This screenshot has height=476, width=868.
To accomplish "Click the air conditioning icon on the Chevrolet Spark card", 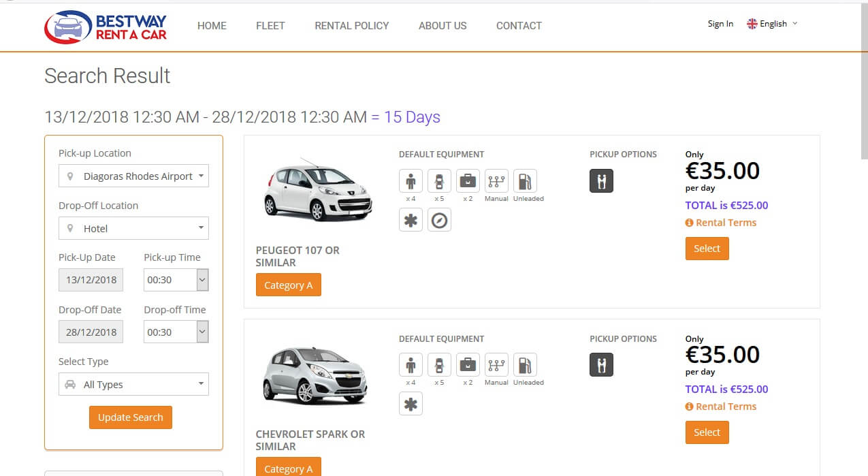I will (x=411, y=404).
